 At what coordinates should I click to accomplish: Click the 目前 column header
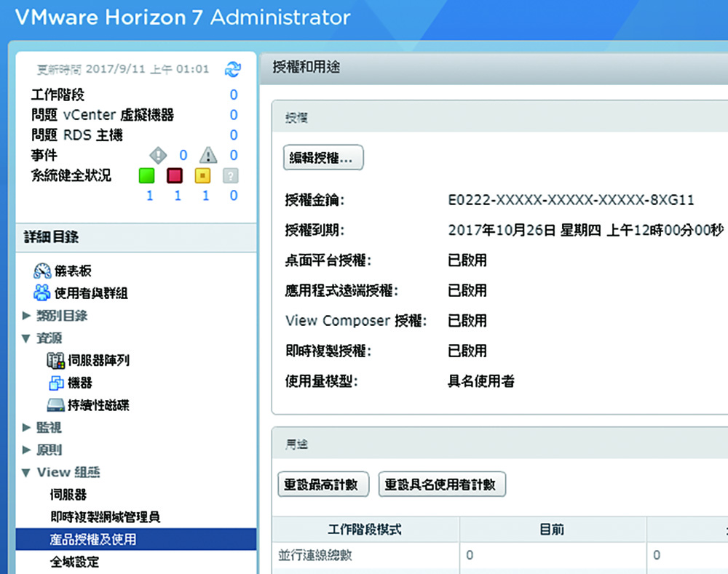pos(553,530)
